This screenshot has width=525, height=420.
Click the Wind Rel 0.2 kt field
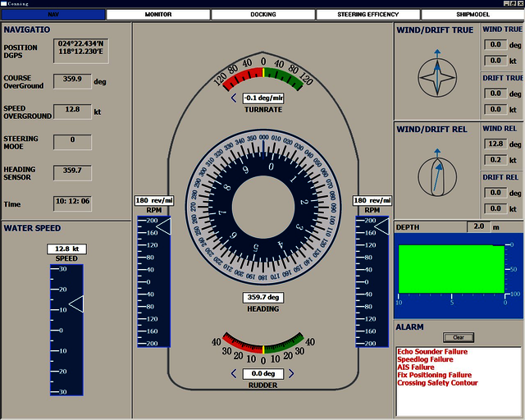point(495,160)
